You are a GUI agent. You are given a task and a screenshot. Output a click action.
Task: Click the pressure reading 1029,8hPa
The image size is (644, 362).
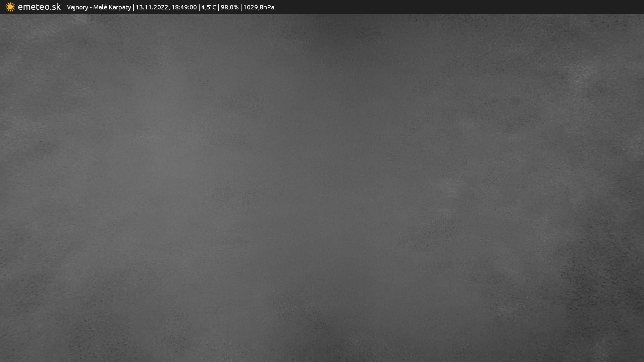(x=259, y=7)
